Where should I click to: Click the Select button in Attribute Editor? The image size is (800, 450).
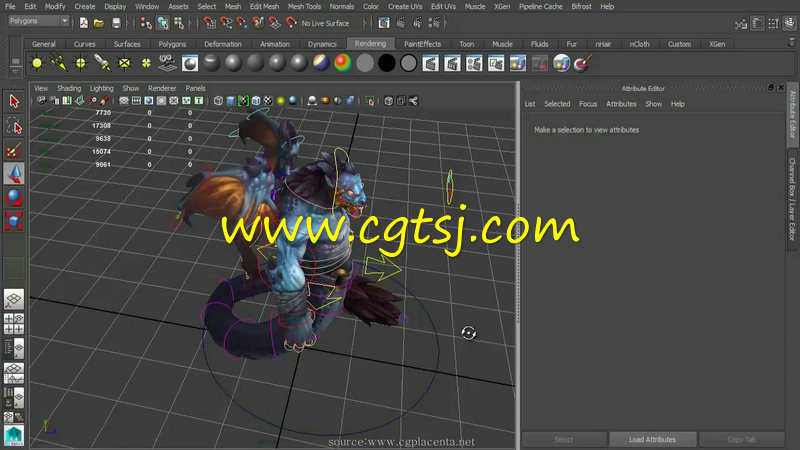tap(564, 439)
